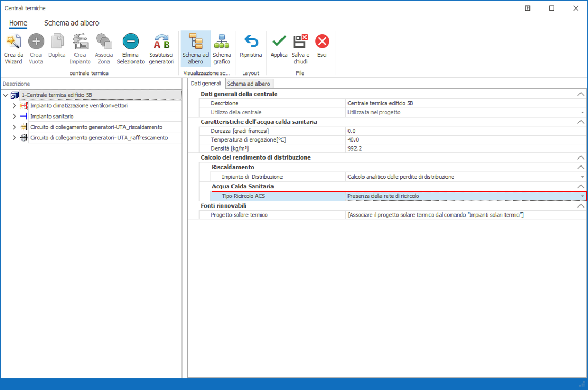Collapse Caratteristiche dell'acqua calda sanitaria section
This screenshot has height=390, width=588.
point(581,122)
